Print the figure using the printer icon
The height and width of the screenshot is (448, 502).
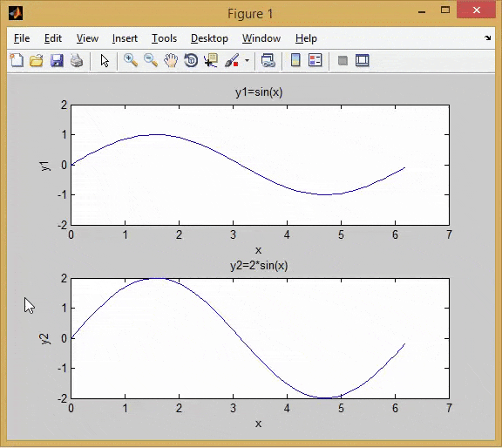[77, 60]
